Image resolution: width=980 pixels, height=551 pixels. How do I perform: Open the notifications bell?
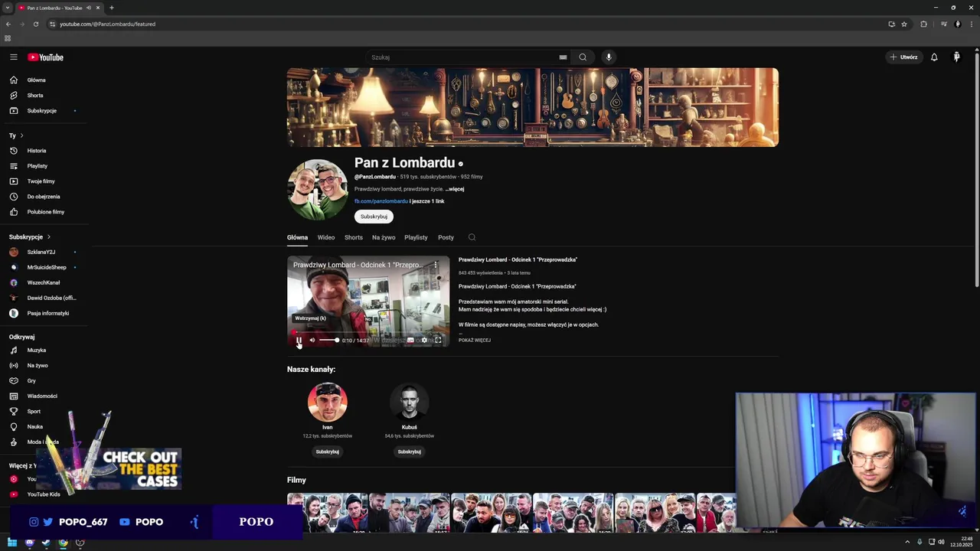(x=934, y=57)
